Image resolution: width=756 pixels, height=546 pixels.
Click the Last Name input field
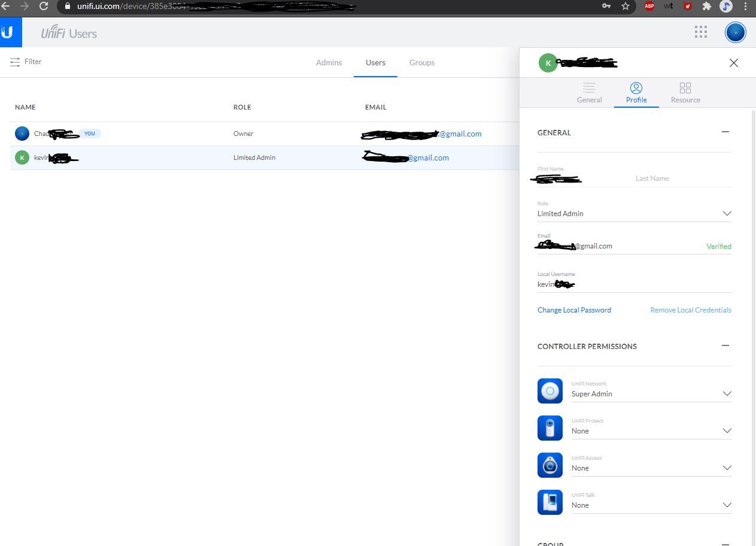coord(682,178)
